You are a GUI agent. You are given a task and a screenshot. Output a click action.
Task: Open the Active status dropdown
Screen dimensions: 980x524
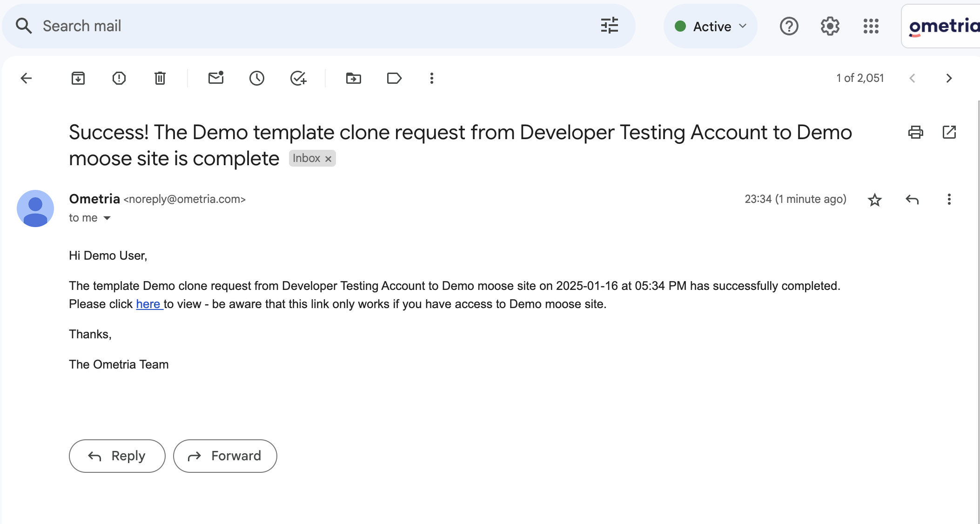click(711, 27)
